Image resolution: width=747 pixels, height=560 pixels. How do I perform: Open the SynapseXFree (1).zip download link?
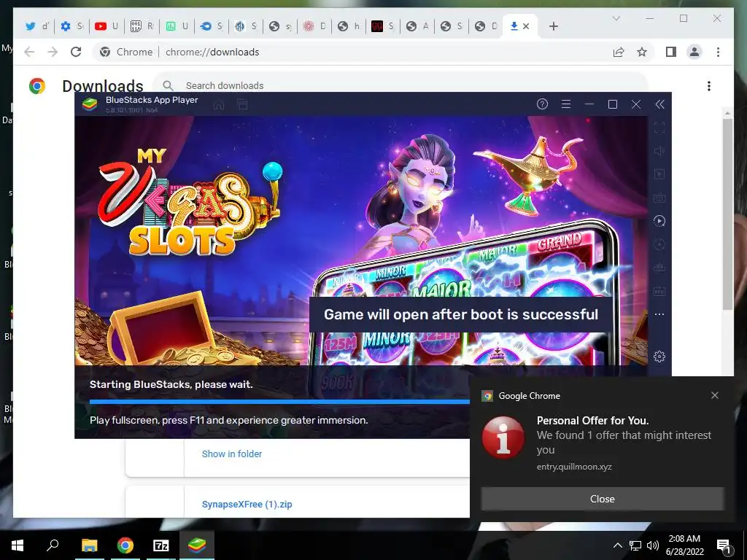click(x=247, y=505)
